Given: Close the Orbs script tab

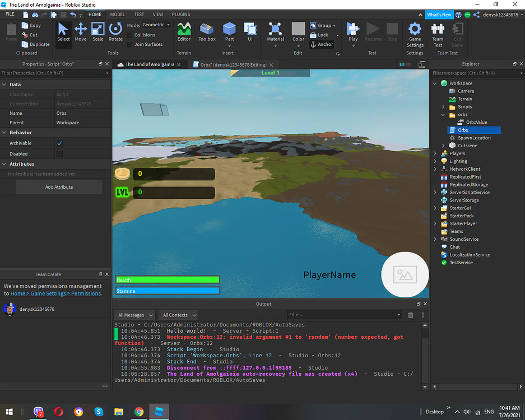Looking at the screenshot, I should pyautogui.click(x=271, y=65).
